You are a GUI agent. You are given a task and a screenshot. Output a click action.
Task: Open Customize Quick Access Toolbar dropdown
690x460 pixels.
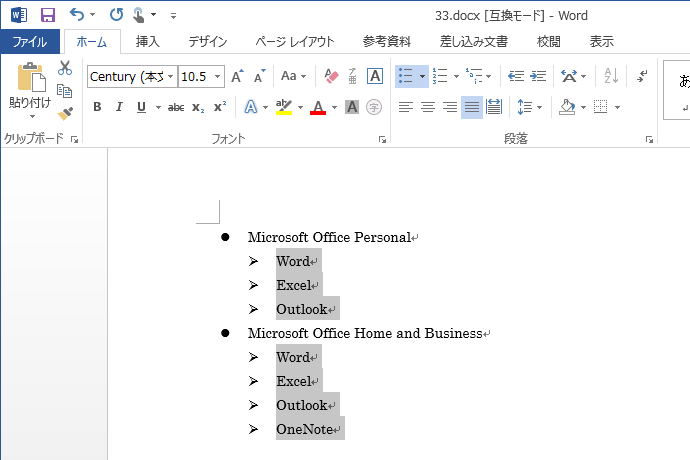[x=173, y=16]
